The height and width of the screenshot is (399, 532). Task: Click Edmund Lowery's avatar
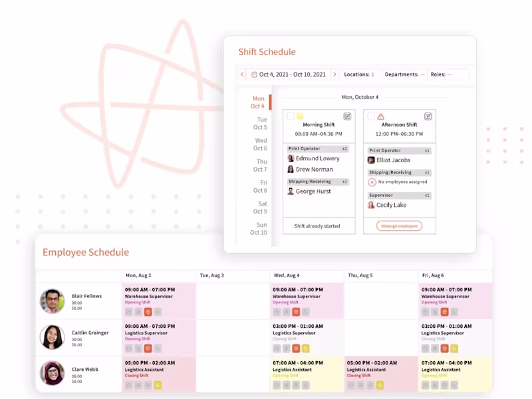point(291,158)
